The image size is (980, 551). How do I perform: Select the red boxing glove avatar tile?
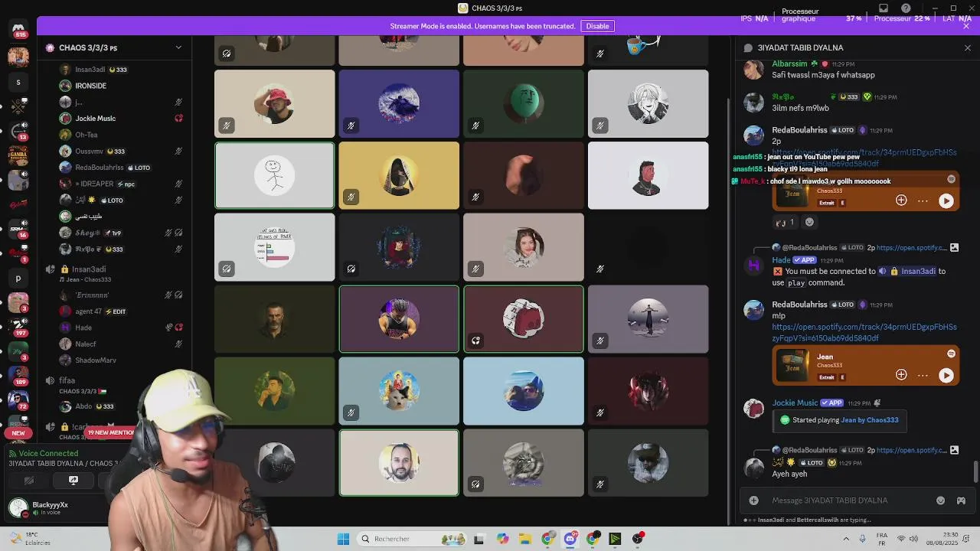pos(524,319)
